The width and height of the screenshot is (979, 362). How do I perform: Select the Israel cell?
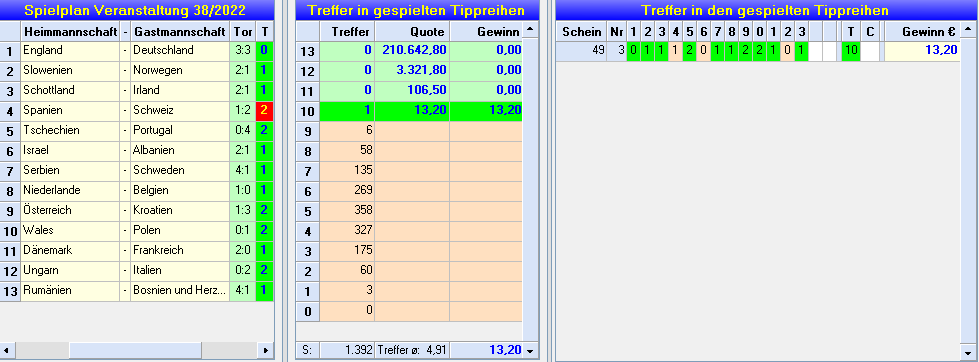tap(70, 150)
